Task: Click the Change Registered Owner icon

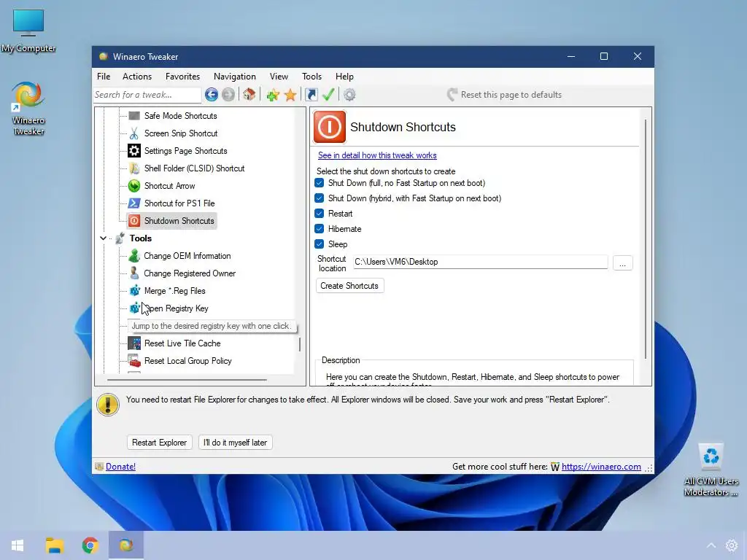Action: [x=134, y=273]
